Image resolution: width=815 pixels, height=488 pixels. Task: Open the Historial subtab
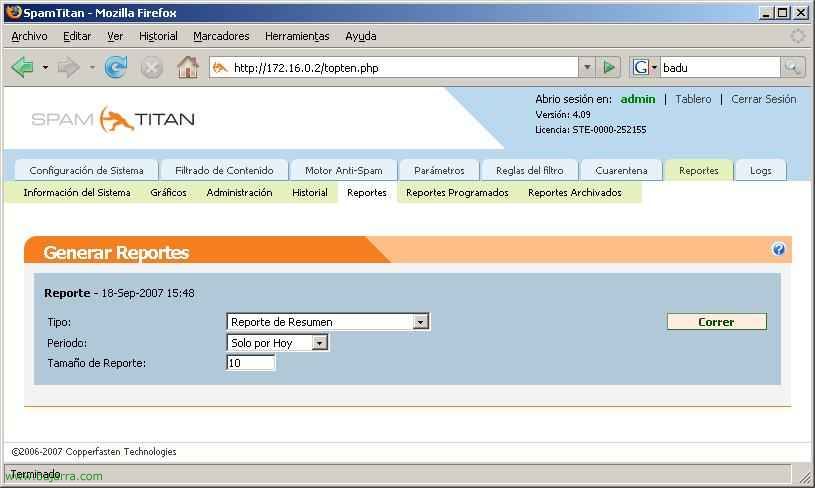pos(310,192)
